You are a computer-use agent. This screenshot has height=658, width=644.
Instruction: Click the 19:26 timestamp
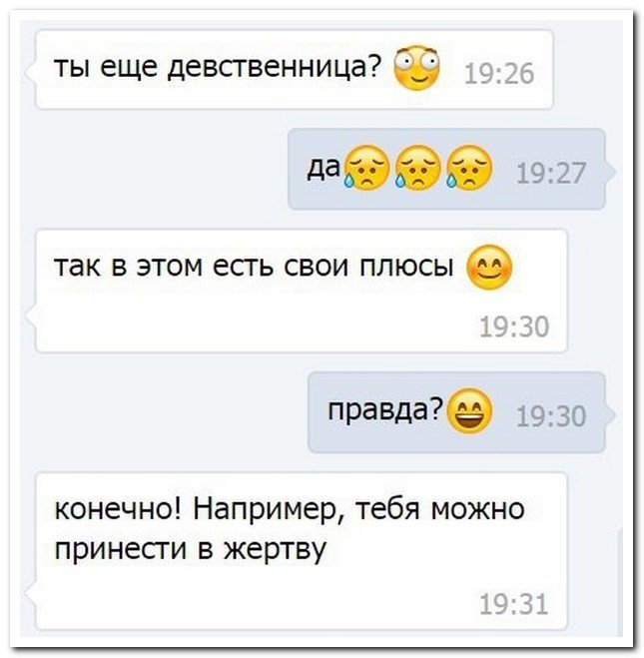pyautogui.click(x=499, y=74)
